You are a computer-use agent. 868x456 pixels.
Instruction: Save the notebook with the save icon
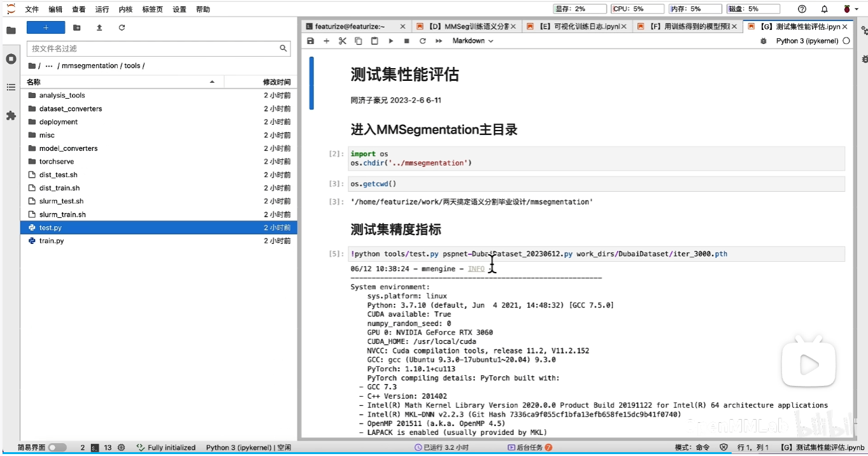(310, 41)
